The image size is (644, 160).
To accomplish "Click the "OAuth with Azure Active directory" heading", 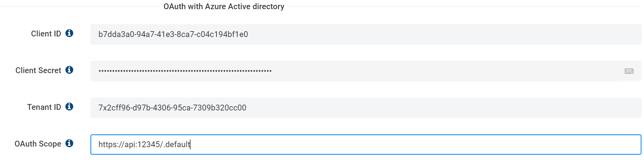I will tap(224, 6).
